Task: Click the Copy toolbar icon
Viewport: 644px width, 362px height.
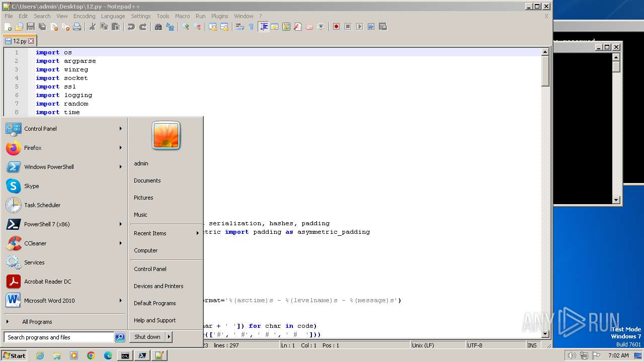Action: point(104,27)
